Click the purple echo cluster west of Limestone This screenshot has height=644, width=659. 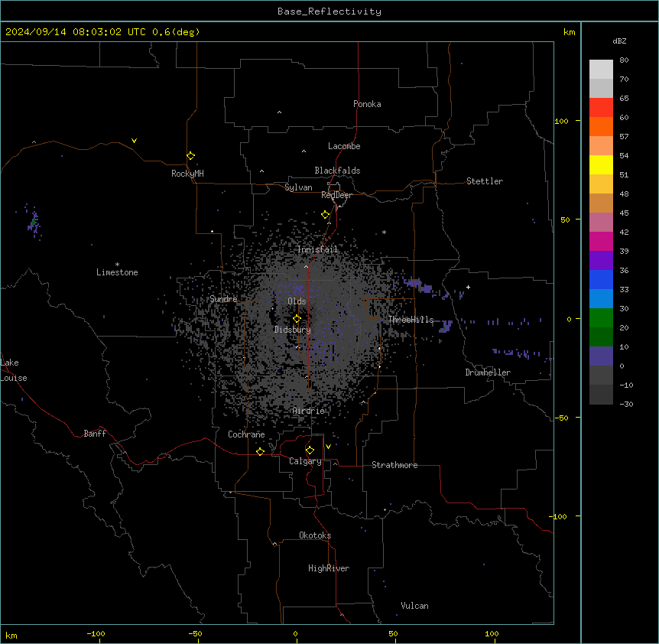tap(34, 223)
